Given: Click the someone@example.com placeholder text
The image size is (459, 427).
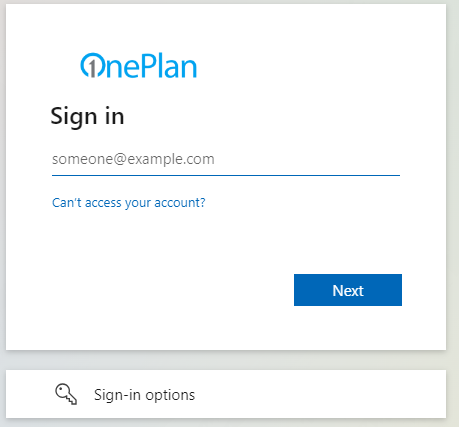Looking at the screenshot, I should (133, 159).
